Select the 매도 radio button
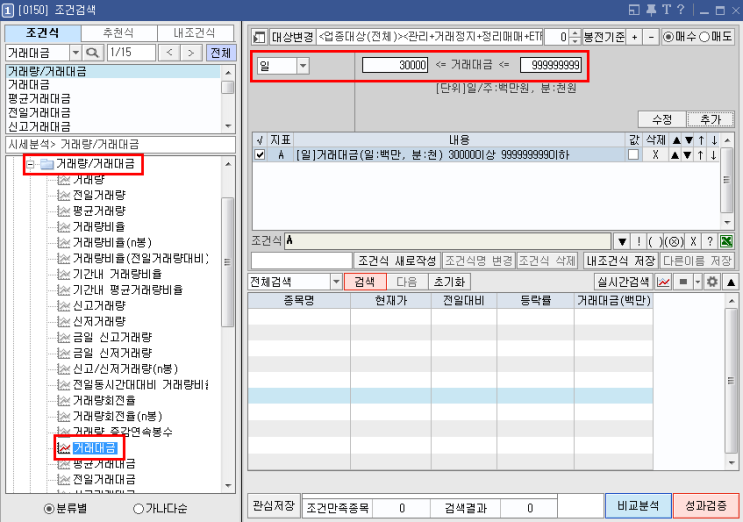743x522 pixels. (705, 37)
